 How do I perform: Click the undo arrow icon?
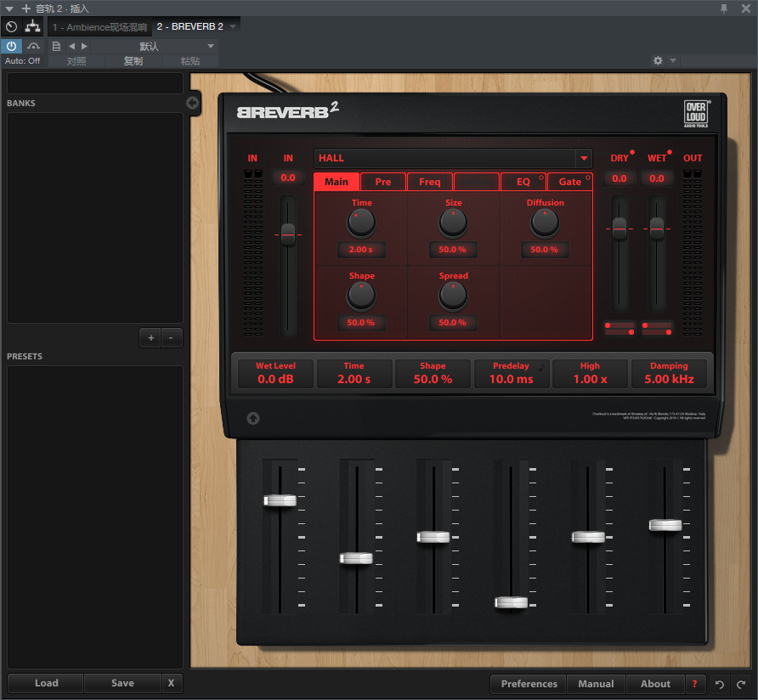coord(719,684)
